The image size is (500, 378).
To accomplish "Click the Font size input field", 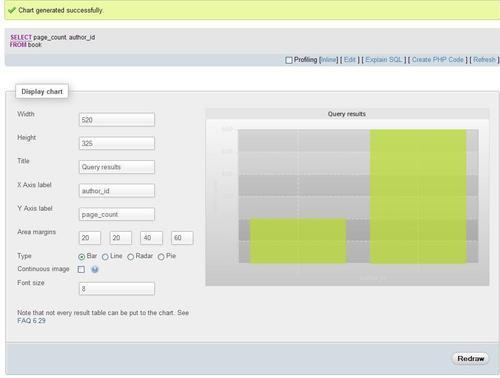I will coord(117,289).
